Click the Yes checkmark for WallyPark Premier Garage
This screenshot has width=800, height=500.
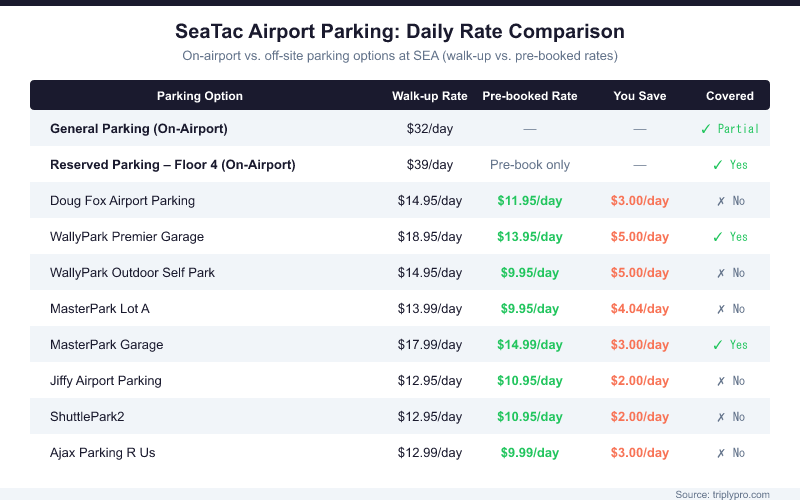(x=717, y=237)
